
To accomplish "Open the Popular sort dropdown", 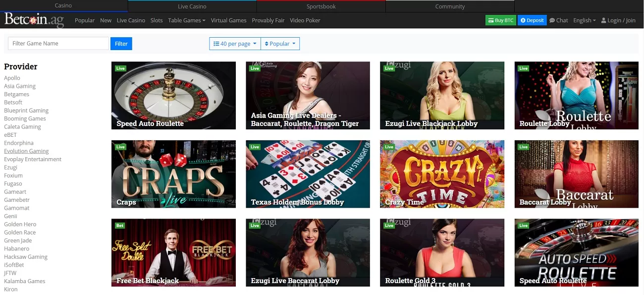I will 280,44.
